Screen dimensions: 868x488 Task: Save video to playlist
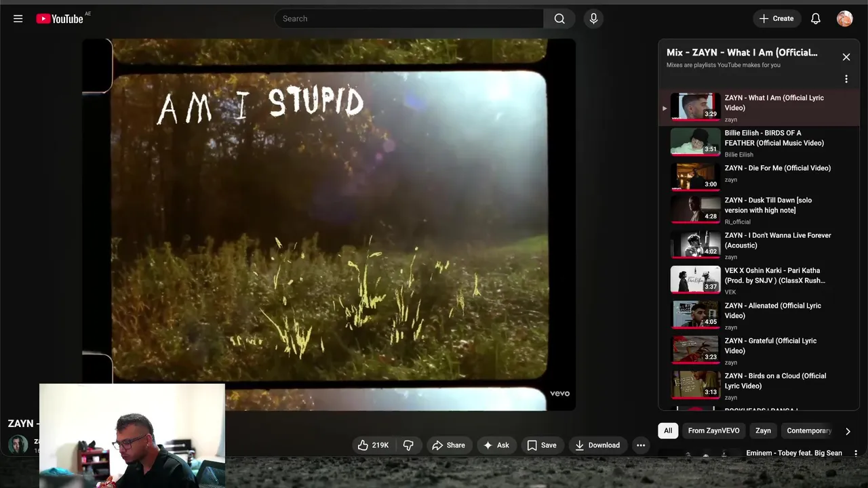(542, 445)
